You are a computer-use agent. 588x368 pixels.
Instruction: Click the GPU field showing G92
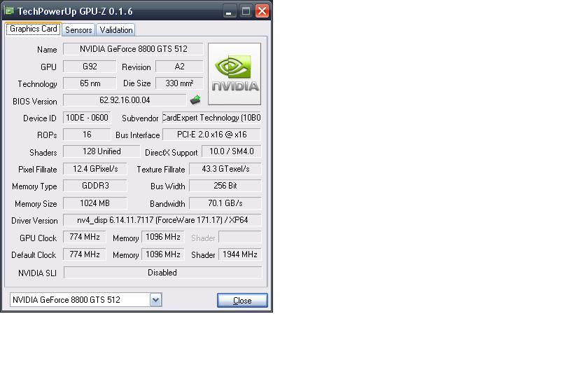90,67
